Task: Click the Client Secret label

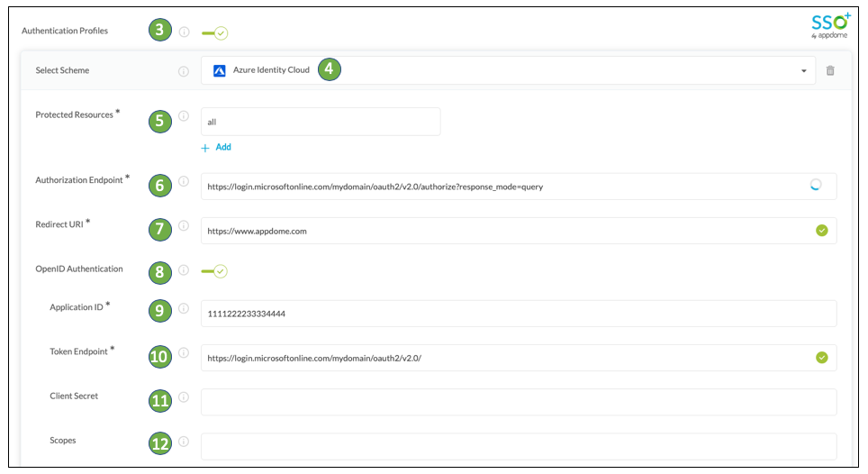Action: (x=74, y=396)
